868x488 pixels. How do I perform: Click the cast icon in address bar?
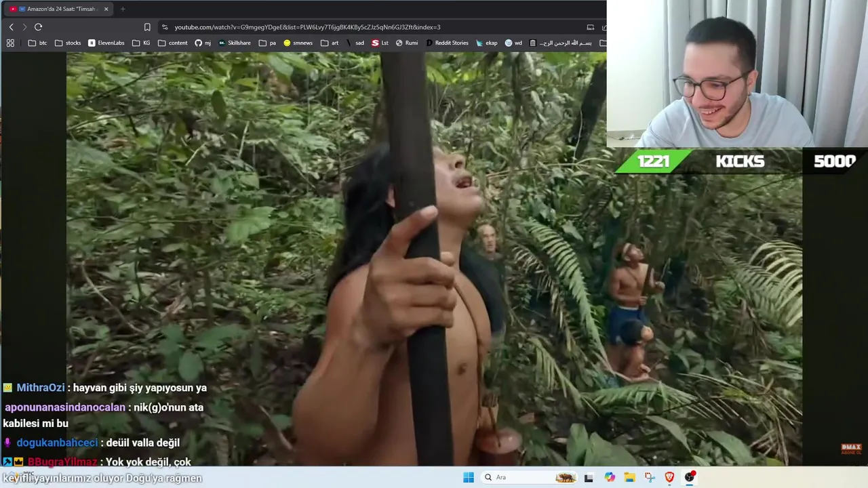[x=590, y=27]
